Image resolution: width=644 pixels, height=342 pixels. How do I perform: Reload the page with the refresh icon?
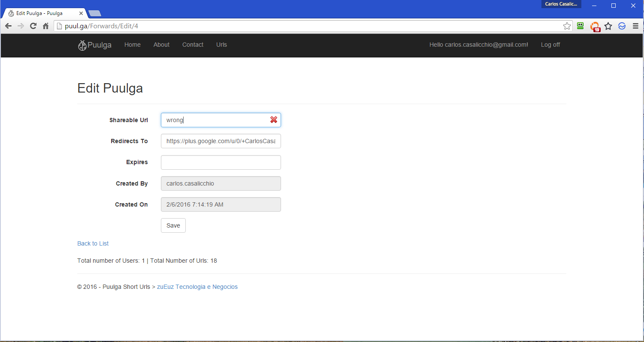(x=33, y=26)
